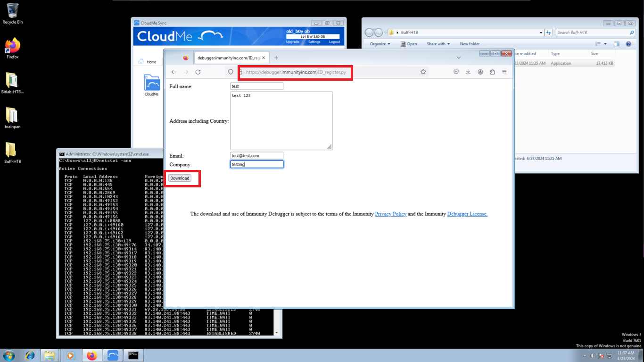Expand the list all tabs chevron

point(459,58)
